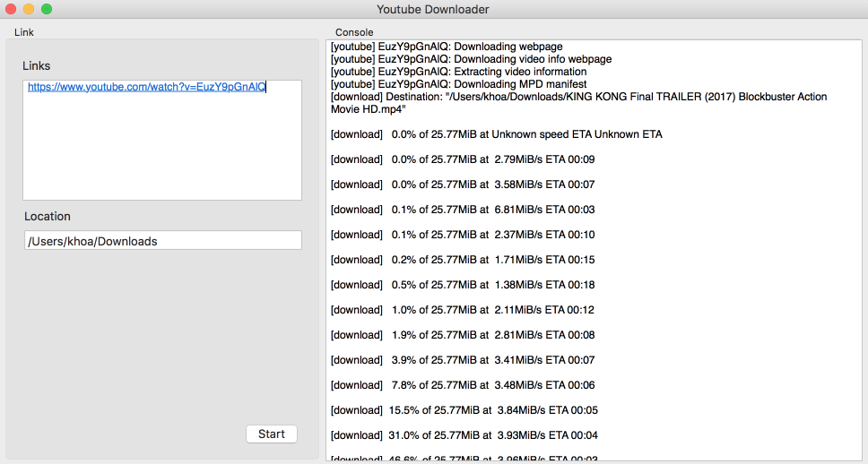Select console line 'Downloading webpage'
This screenshot has width=868, height=464.
coord(447,47)
